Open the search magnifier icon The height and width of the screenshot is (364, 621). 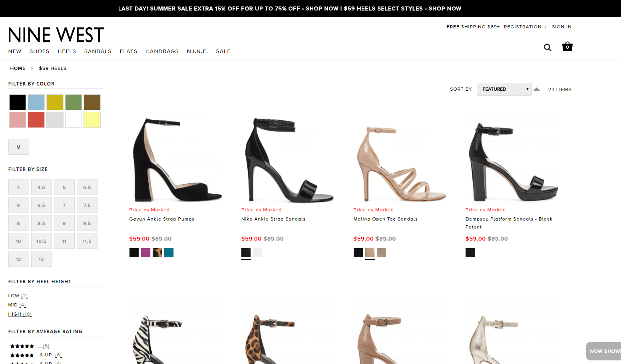[547, 47]
